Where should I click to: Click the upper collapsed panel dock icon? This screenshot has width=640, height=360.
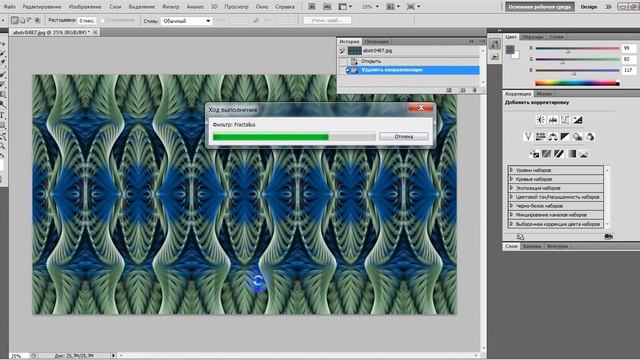495,44
